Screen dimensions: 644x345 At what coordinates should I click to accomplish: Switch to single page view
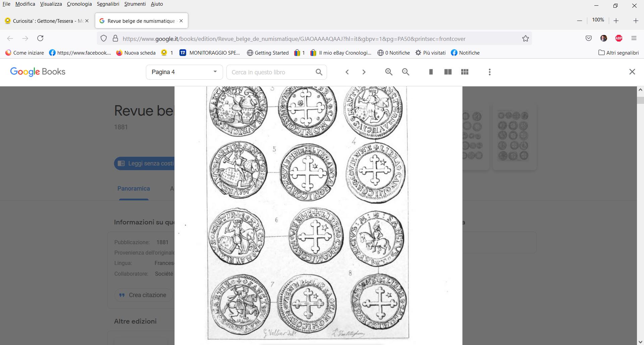click(431, 72)
